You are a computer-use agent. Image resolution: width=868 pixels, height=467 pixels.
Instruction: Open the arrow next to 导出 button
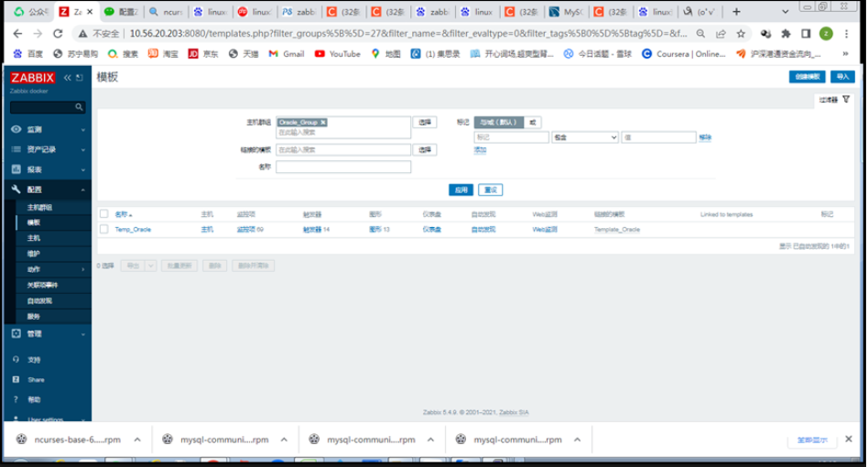pyautogui.click(x=151, y=266)
